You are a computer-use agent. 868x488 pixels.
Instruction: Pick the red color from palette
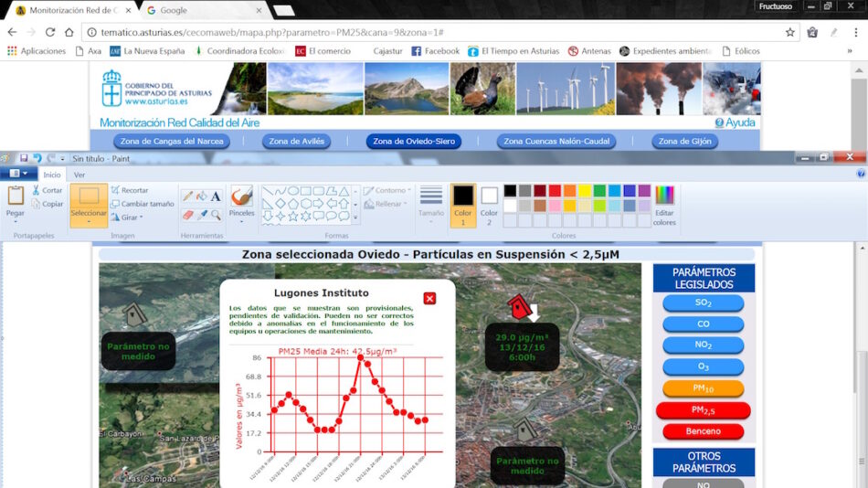554,191
